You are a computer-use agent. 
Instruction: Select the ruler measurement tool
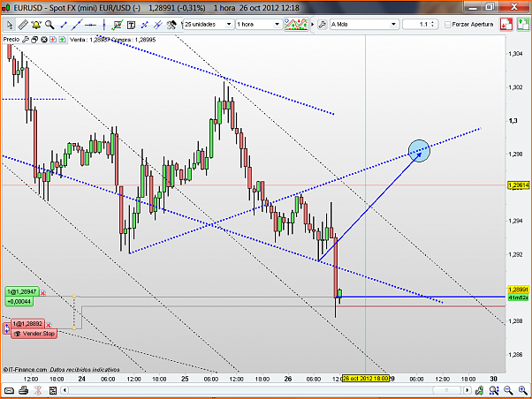23,25
